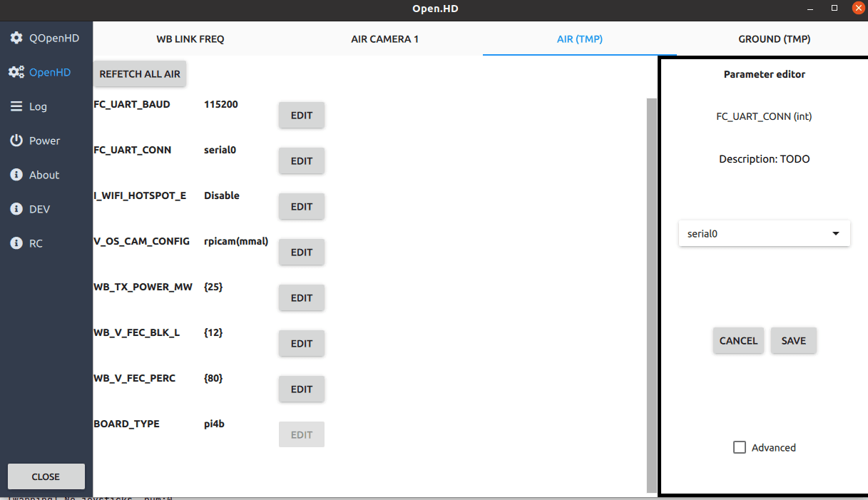Edit the WB_TX_POWER_MW parameter
The image size is (868, 500).
click(x=302, y=297)
